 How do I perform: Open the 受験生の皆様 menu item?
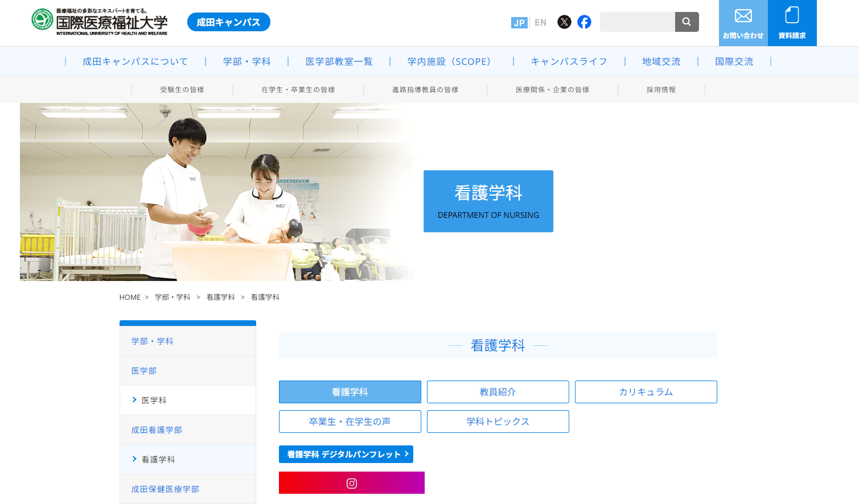click(181, 89)
